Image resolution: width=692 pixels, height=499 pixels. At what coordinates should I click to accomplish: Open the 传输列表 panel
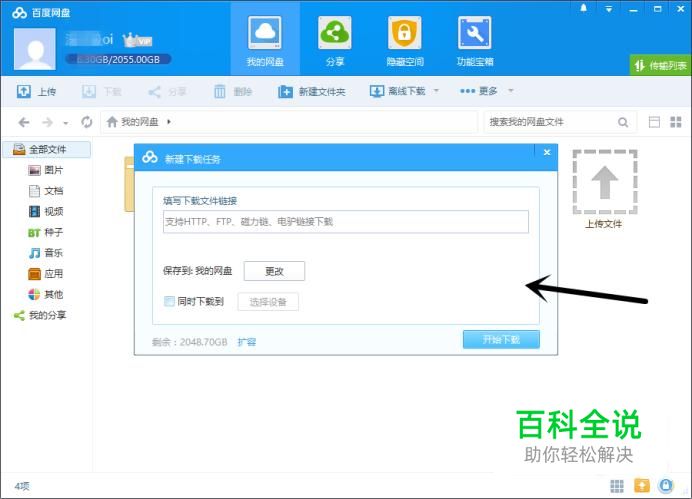(x=660, y=66)
